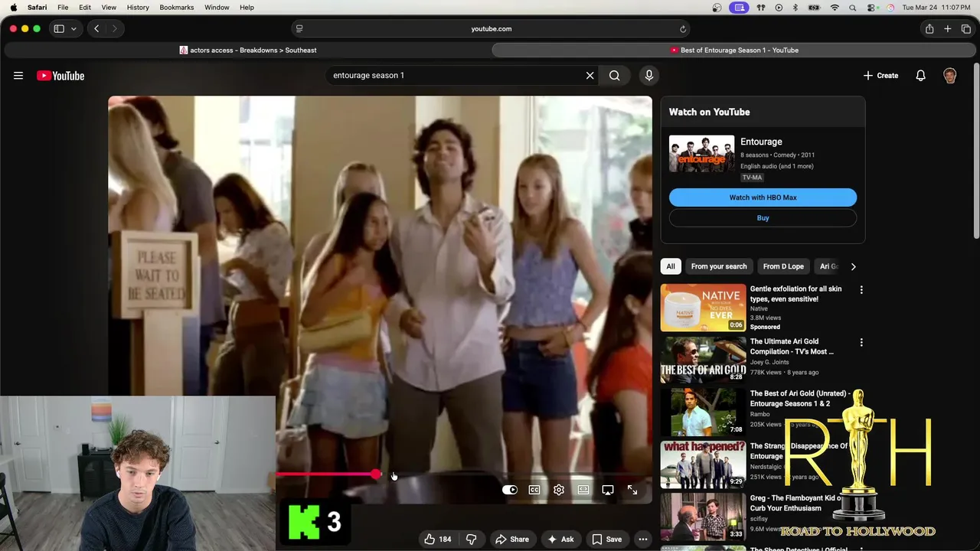Open the Wi-Fi status menu

tap(835, 8)
